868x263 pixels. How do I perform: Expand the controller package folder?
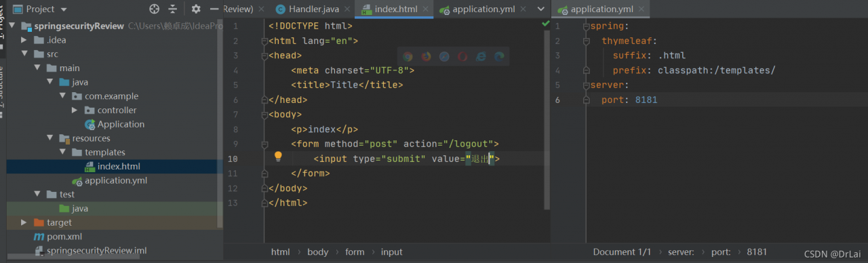pyautogui.click(x=75, y=110)
